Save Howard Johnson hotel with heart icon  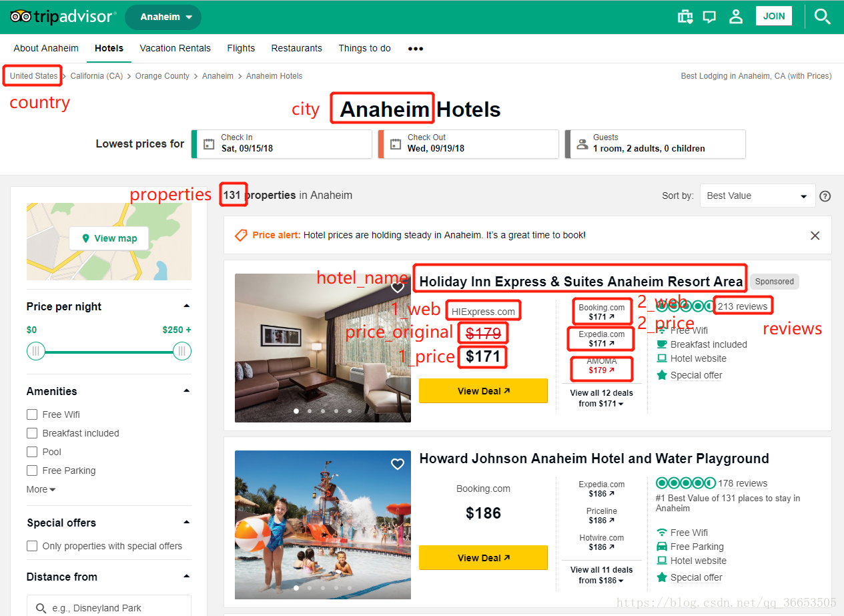click(398, 464)
